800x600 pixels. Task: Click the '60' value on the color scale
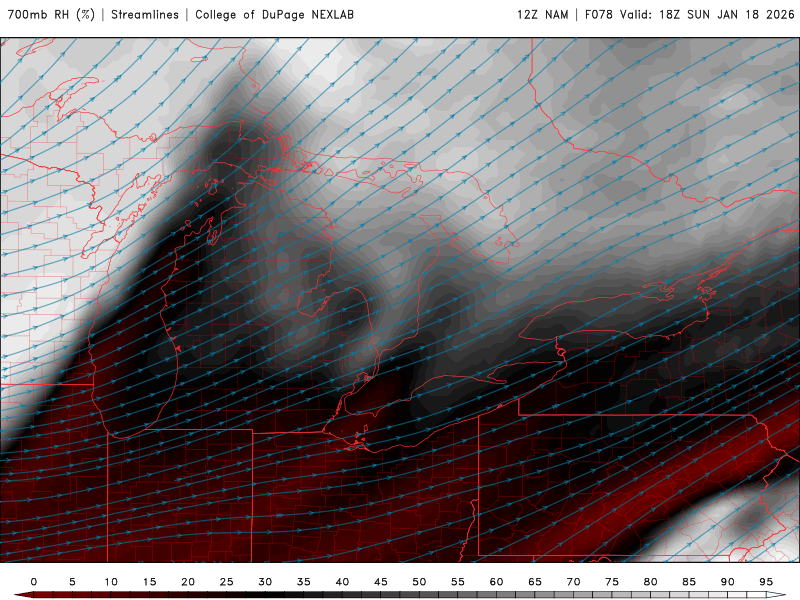click(496, 582)
